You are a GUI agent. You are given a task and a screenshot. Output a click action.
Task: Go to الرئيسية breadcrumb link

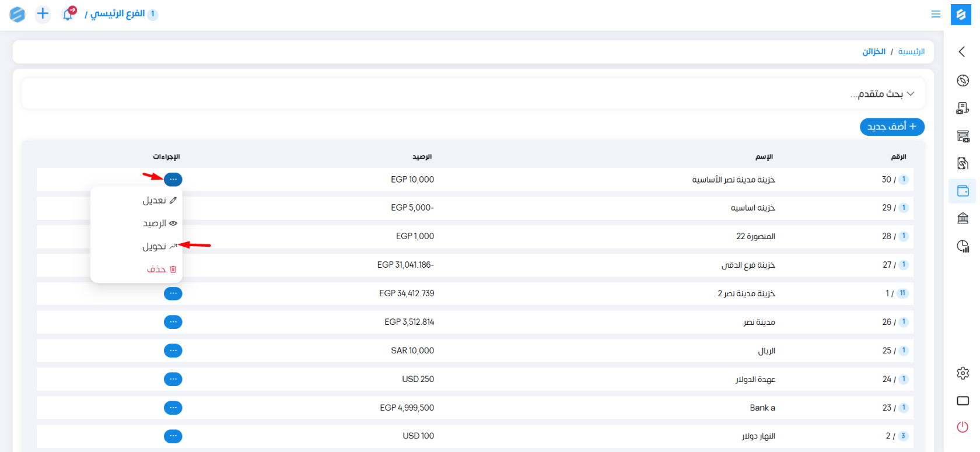pyautogui.click(x=911, y=52)
